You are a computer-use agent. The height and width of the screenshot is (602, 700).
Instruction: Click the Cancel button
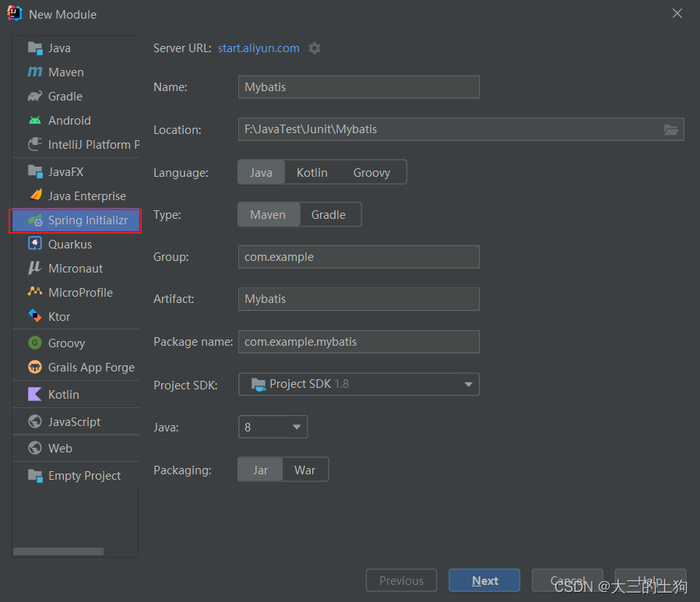[x=568, y=580]
